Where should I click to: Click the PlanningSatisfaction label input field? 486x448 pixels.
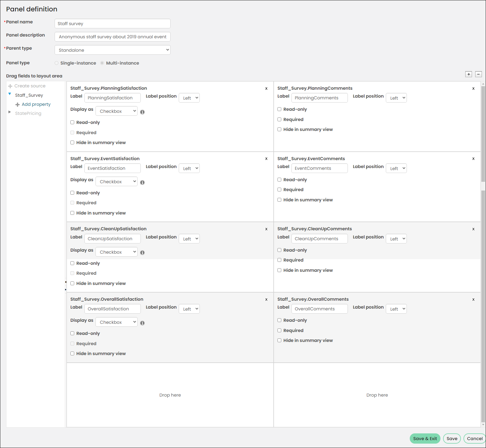pyautogui.click(x=112, y=98)
